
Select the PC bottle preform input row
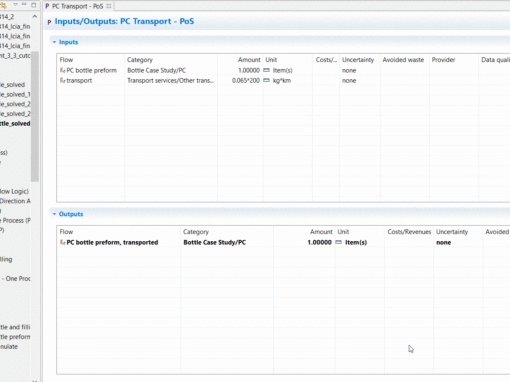click(92, 70)
